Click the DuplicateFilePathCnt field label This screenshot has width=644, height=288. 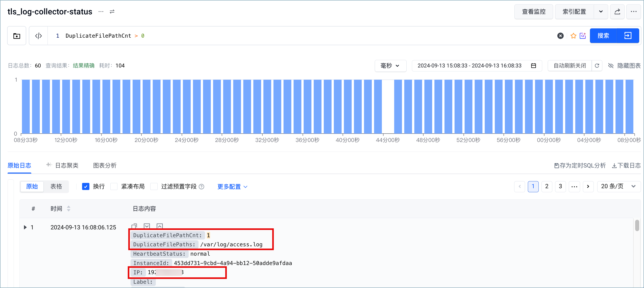click(x=167, y=235)
